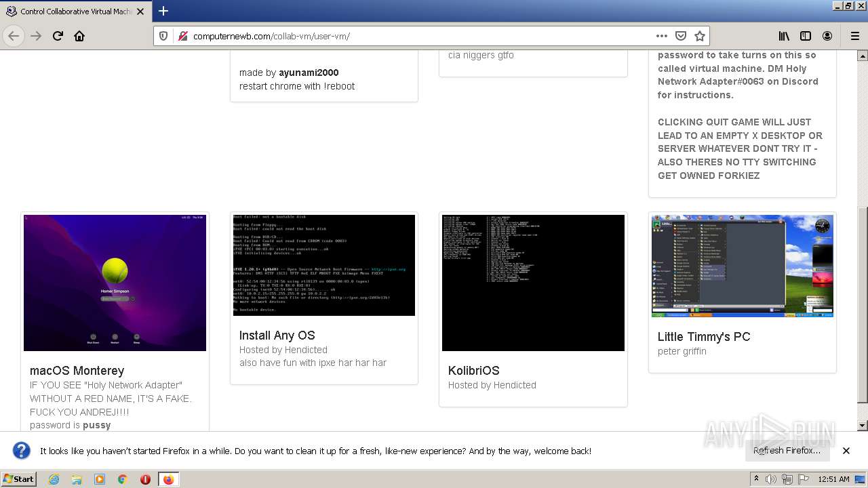
Task: Open macOS Monterey VM thumbnail
Action: pos(115,283)
